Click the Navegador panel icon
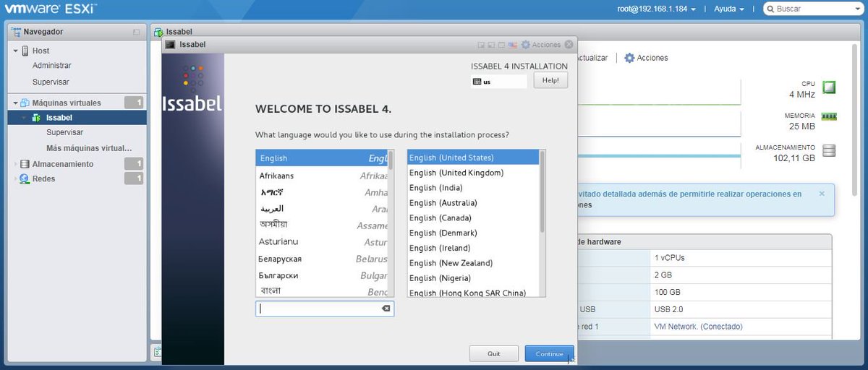Viewport: 868px width, 370px height. [x=16, y=32]
